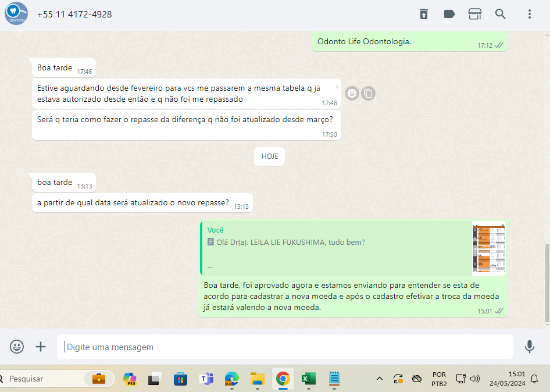The height and width of the screenshot is (392, 550).
Task: Expand hidden system tray icons chevron
Action: point(380,379)
